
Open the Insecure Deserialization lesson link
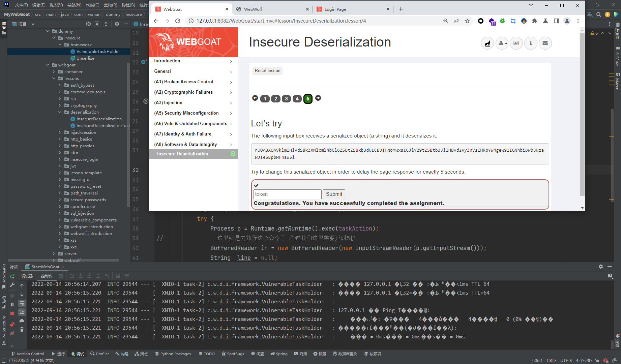pos(182,154)
